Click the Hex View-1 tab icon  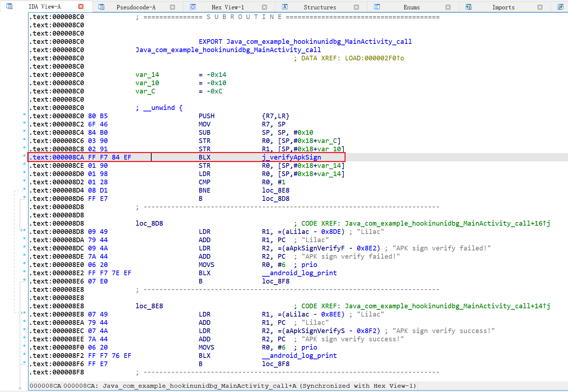(193, 7)
